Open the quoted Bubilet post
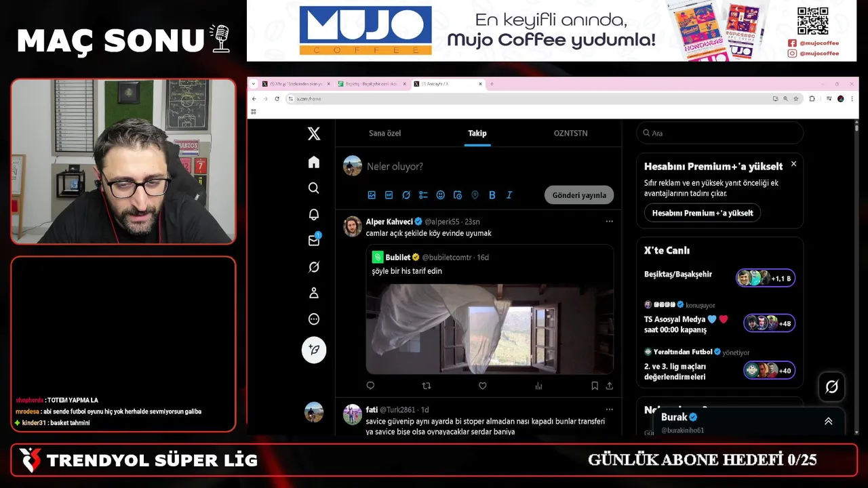Screen dimensions: 868x488 click(490, 309)
